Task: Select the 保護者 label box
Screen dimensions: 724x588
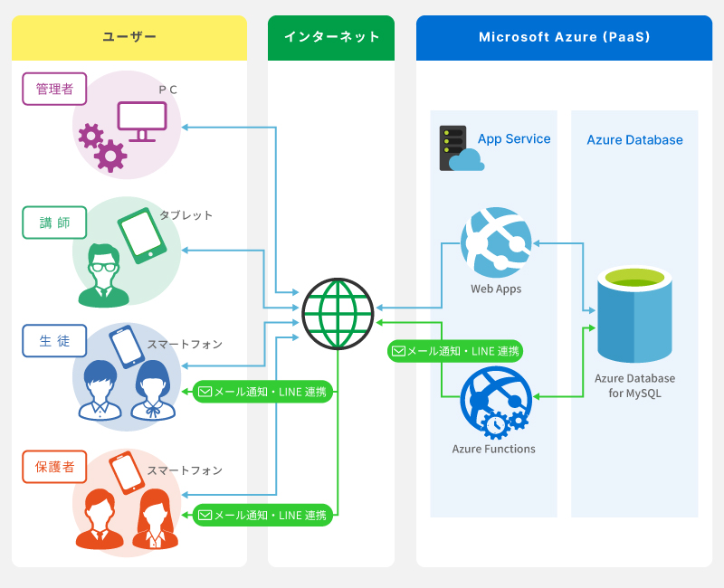Action: (x=54, y=467)
